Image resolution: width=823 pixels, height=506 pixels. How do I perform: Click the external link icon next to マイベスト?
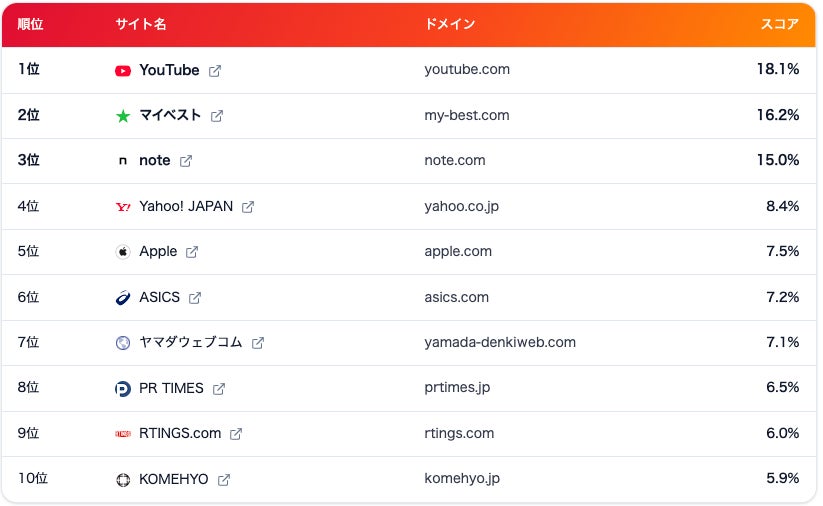coord(217,116)
